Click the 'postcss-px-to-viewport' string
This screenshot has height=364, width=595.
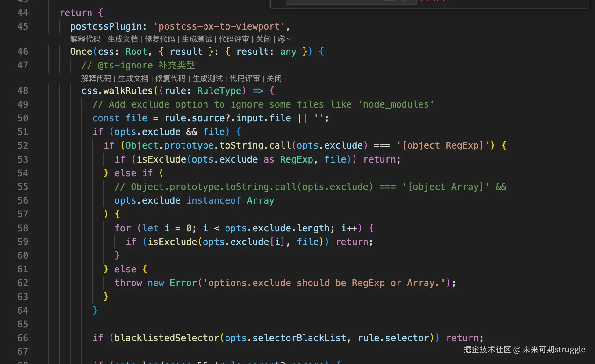click(x=219, y=26)
